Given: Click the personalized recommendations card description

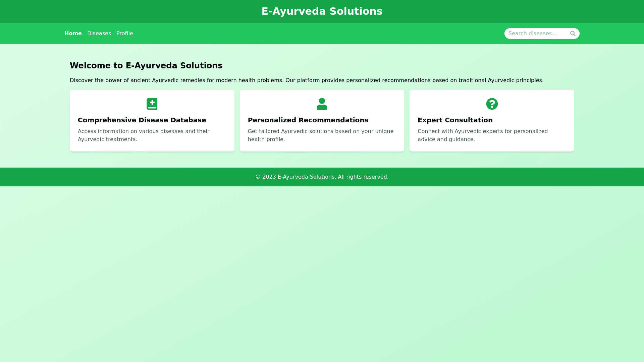Looking at the screenshot, I should (320, 135).
